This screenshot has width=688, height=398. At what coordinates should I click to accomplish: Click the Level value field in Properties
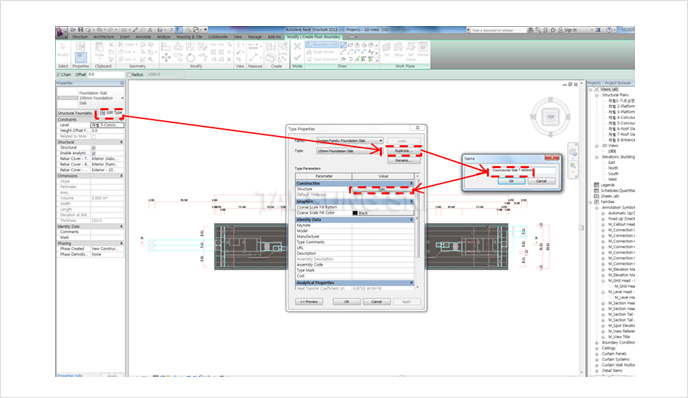107,125
